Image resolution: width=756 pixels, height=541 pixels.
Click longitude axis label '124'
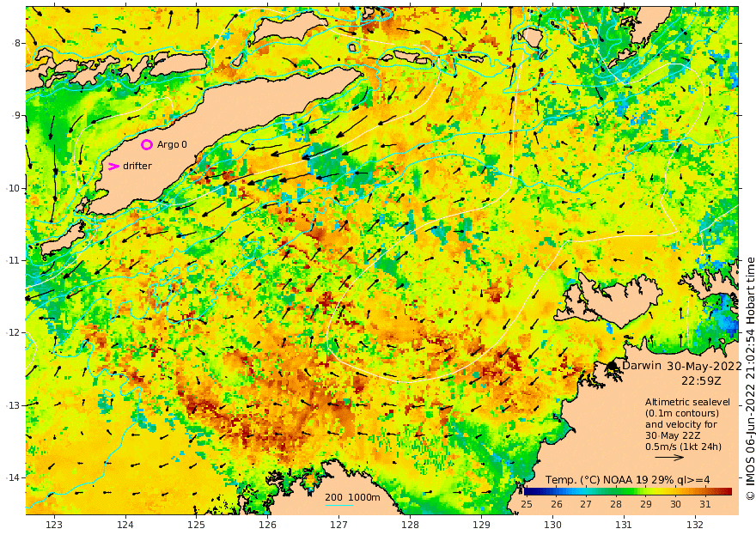(x=125, y=525)
